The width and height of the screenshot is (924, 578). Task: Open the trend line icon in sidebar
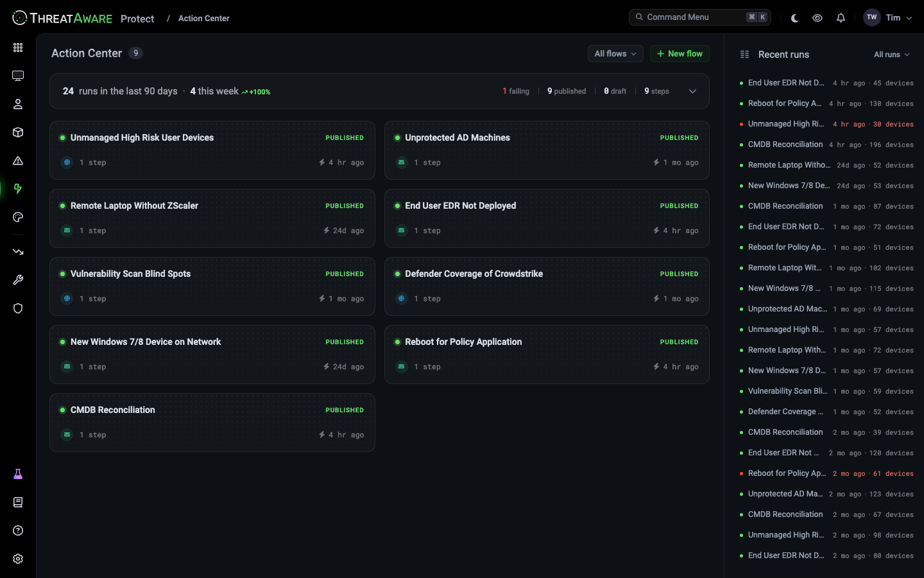[x=18, y=252]
